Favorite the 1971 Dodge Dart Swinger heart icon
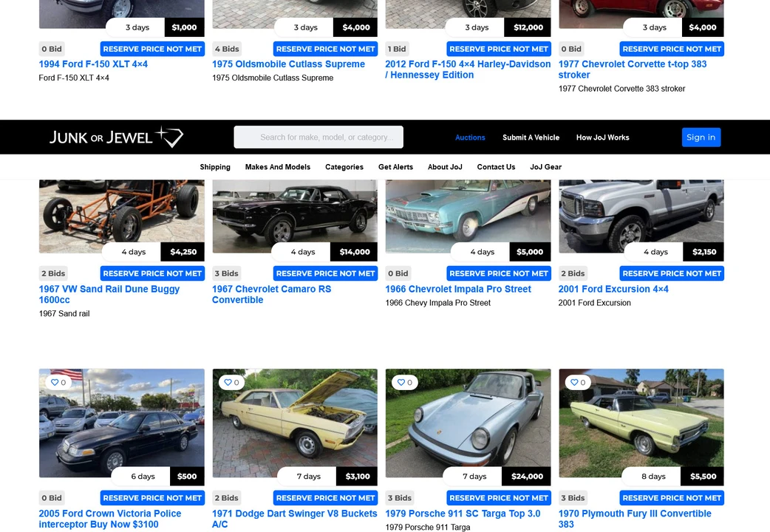770x532 pixels. (x=228, y=382)
